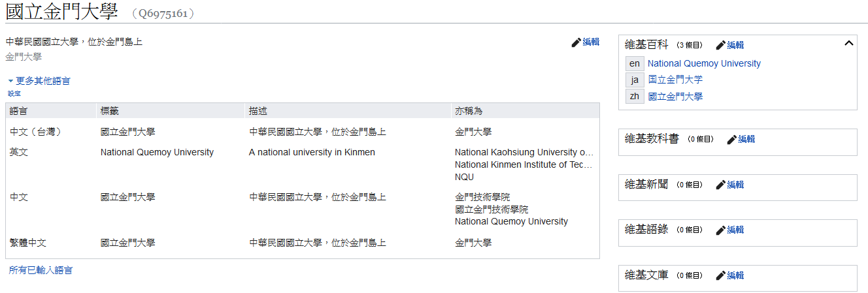Open 編輯 link in 維基教科書 section

pos(746,139)
